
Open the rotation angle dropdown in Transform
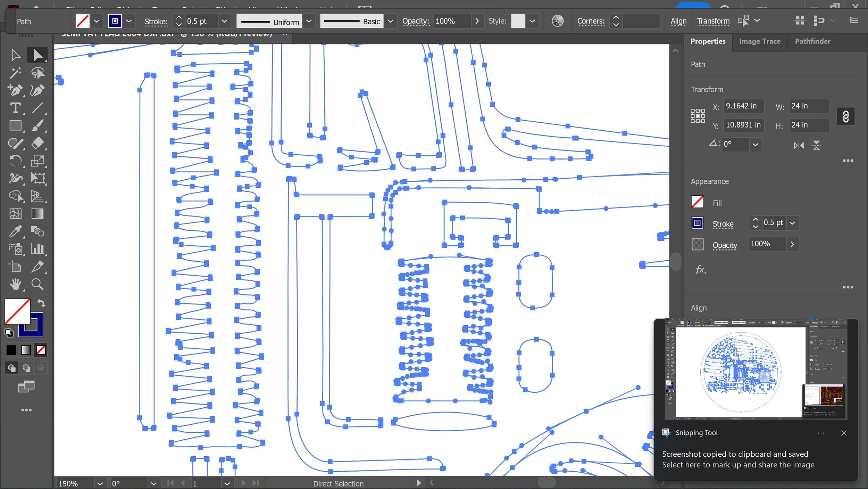(x=756, y=145)
